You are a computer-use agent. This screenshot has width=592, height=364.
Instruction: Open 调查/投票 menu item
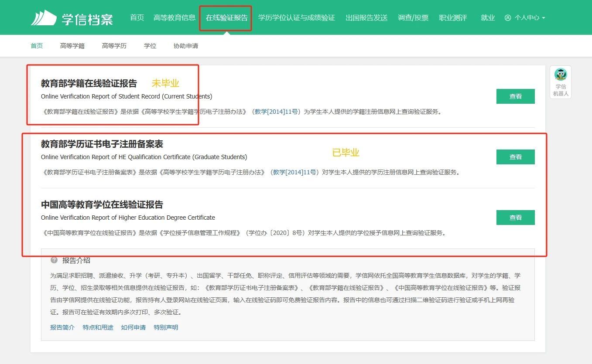click(413, 18)
